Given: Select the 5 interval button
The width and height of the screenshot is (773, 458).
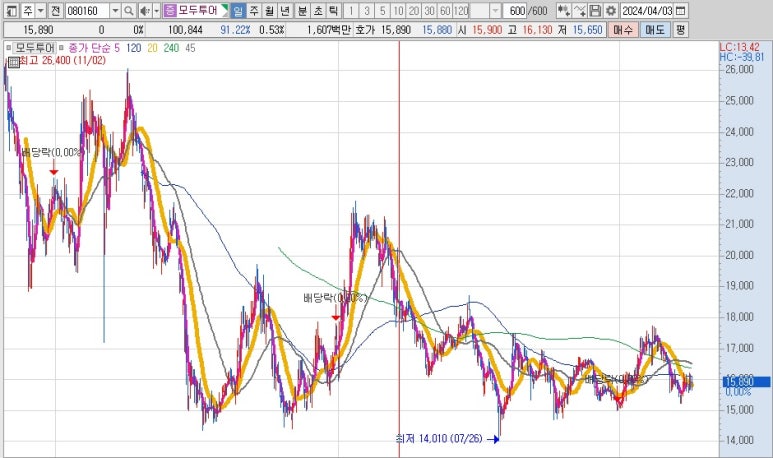Looking at the screenshot, I should pos(383,10).
